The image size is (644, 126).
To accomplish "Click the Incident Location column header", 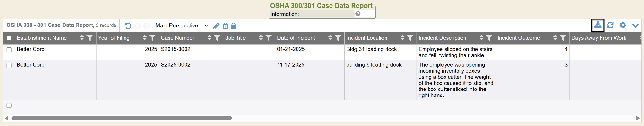I will point(367,38).
